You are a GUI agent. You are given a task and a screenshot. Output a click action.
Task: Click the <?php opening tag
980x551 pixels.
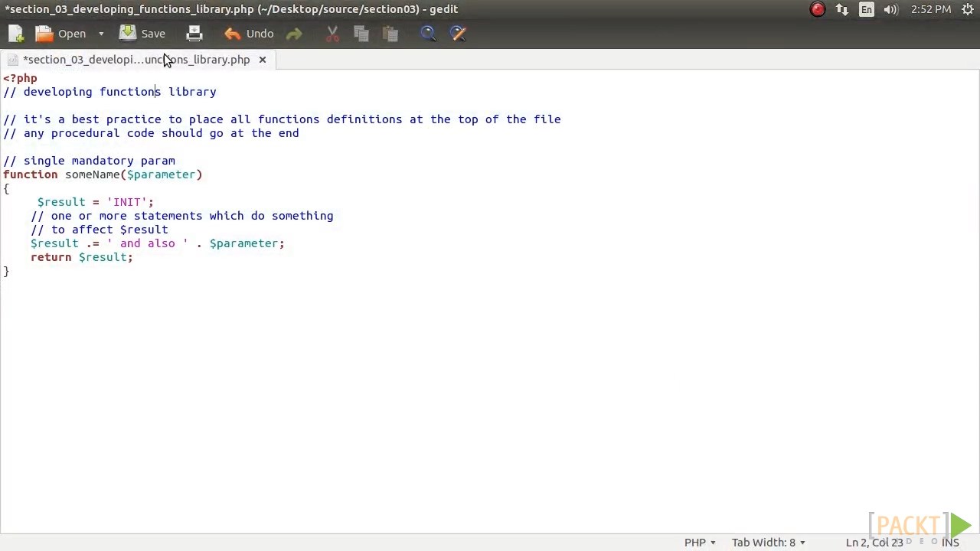point(20,78)
